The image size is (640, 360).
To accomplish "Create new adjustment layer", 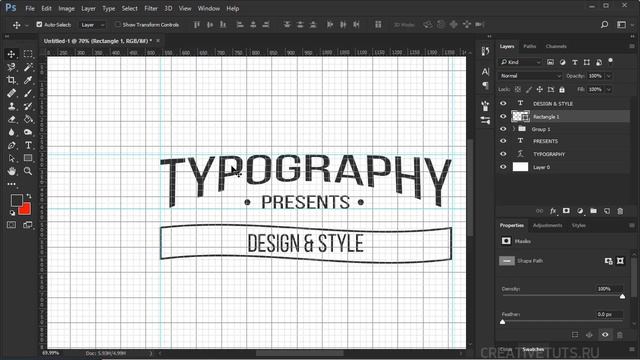I will [x=580, y=211].
